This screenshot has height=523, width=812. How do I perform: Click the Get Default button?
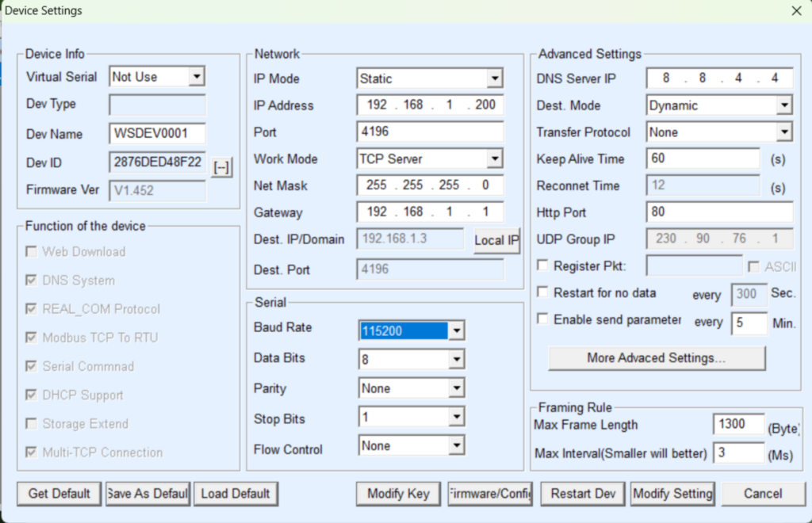59,494
